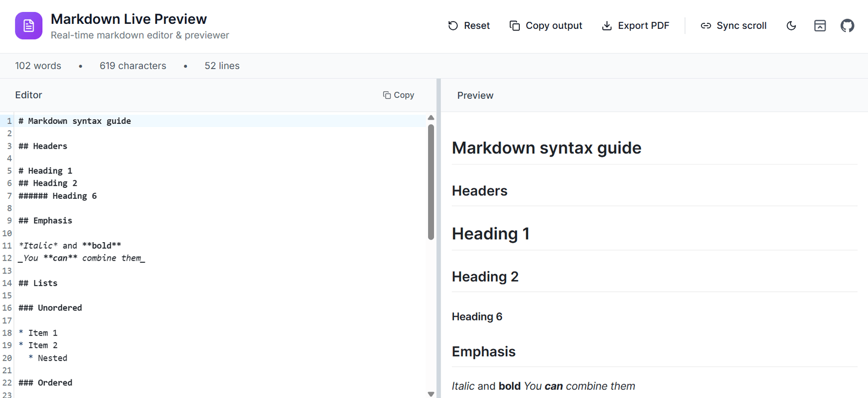Switch to dark mode via moon icon
Image resolution: width=868 pixels, height=398 pixels.
pos(792,26)
